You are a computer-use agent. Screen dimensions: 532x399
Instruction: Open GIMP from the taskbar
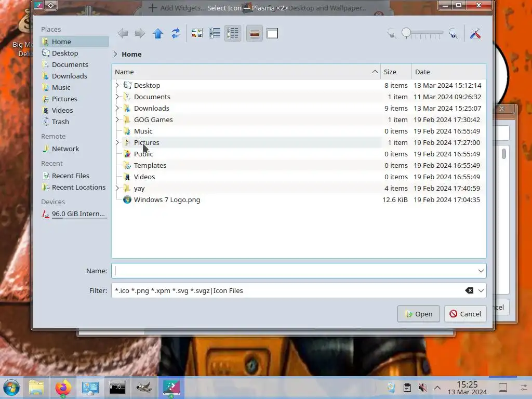(x=144, y=388)
